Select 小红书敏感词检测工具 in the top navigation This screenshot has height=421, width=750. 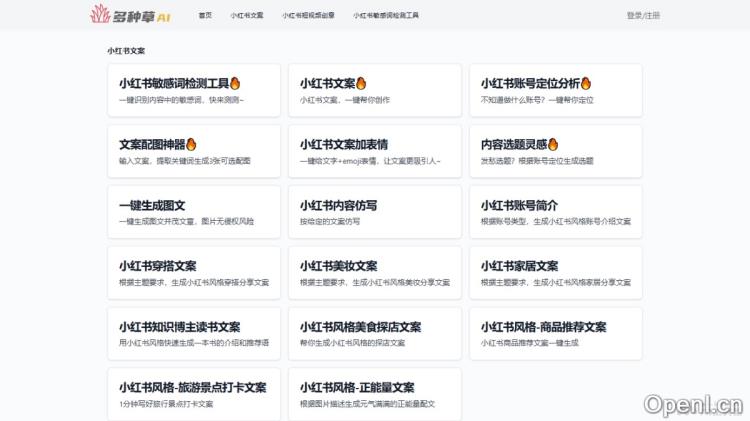[386, 16]
